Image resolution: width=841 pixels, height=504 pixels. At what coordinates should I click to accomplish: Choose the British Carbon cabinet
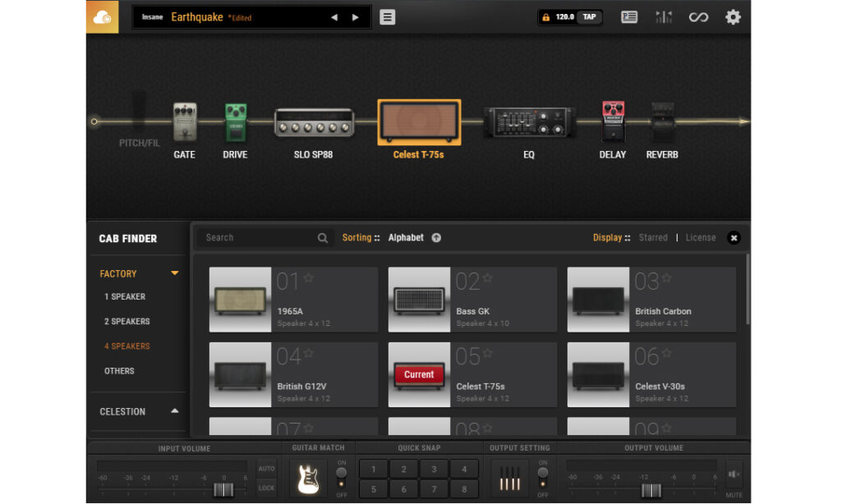(x=651, y=300)
